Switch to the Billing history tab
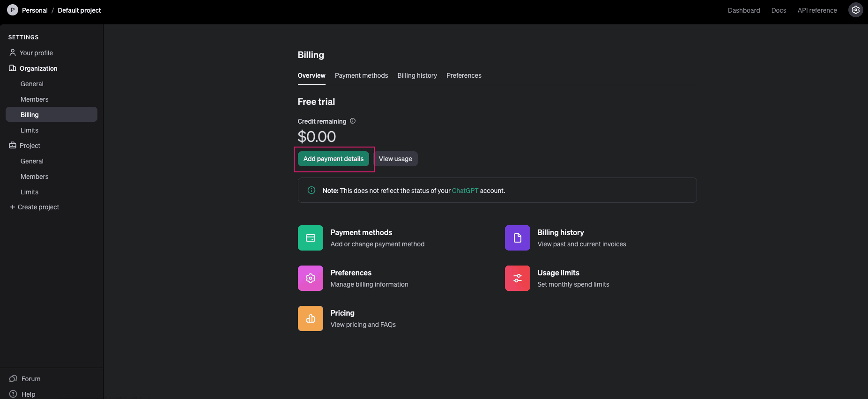Screen dimensions: 868x399 [417, 75]
